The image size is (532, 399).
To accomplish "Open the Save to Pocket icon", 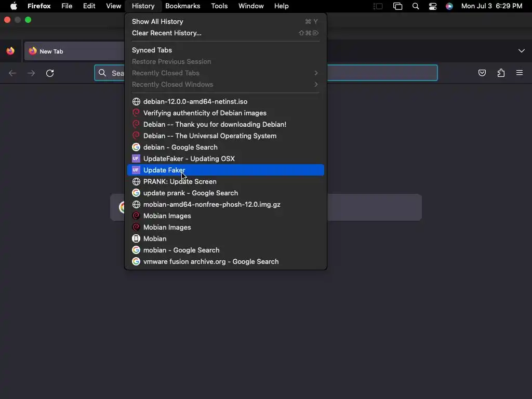I will tap(482, 73).
